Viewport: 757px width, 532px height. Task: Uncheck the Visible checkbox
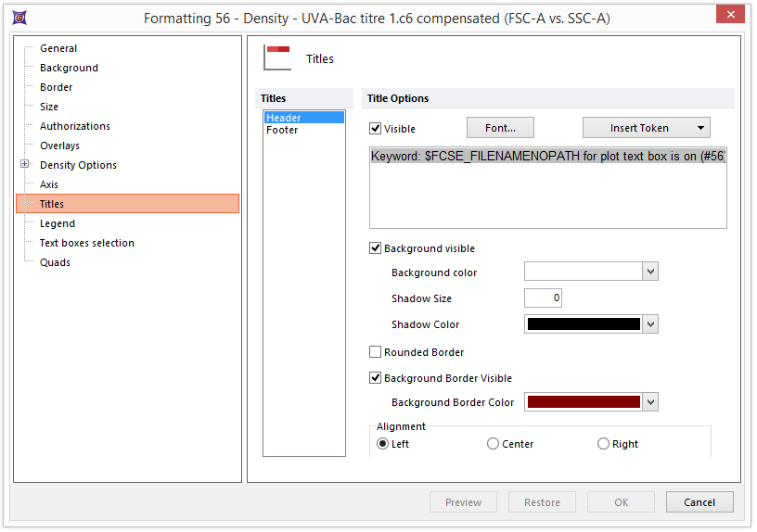pos(376,129)
